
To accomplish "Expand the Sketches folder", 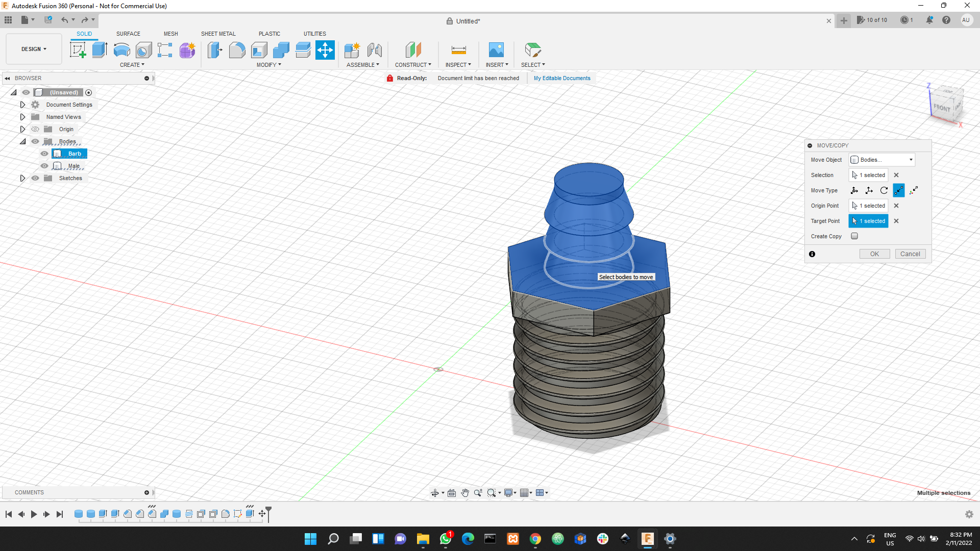I will (22, 178).
